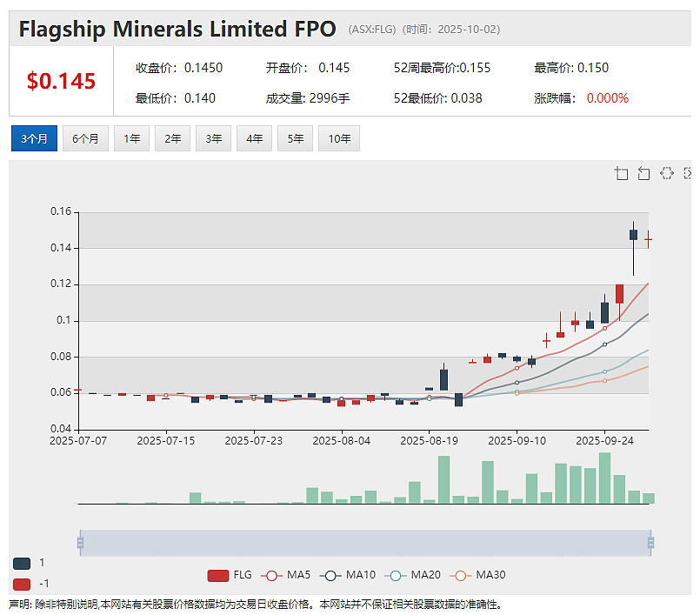
Task: Switch to the 1年 range
Action: click(x=131, y=138)
